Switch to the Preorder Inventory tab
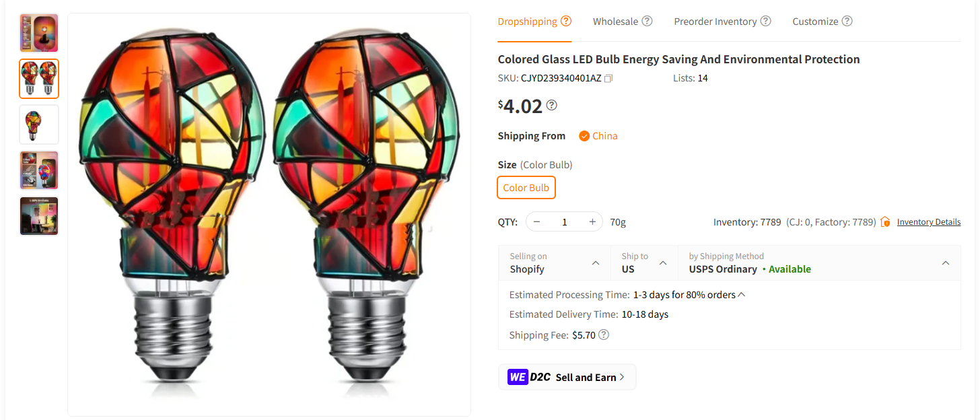The height and width of the screenshot is (420, 980). pos(715,21)
